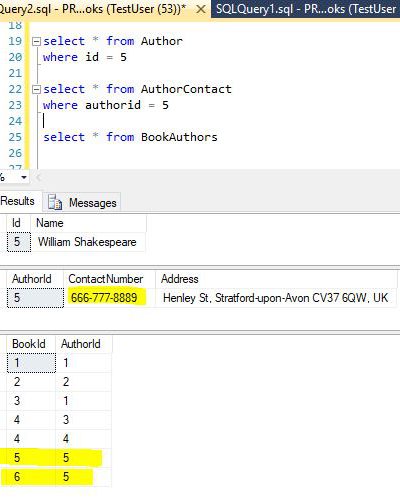Select BookId cell with value 1
Screen dimensions: 400x497
[31, 363]
